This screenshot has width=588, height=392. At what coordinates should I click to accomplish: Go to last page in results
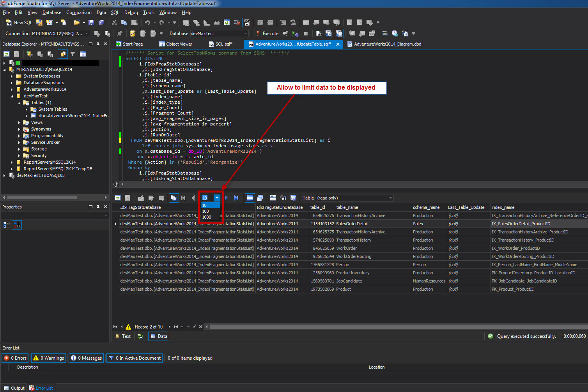click(x=236, y=198)
